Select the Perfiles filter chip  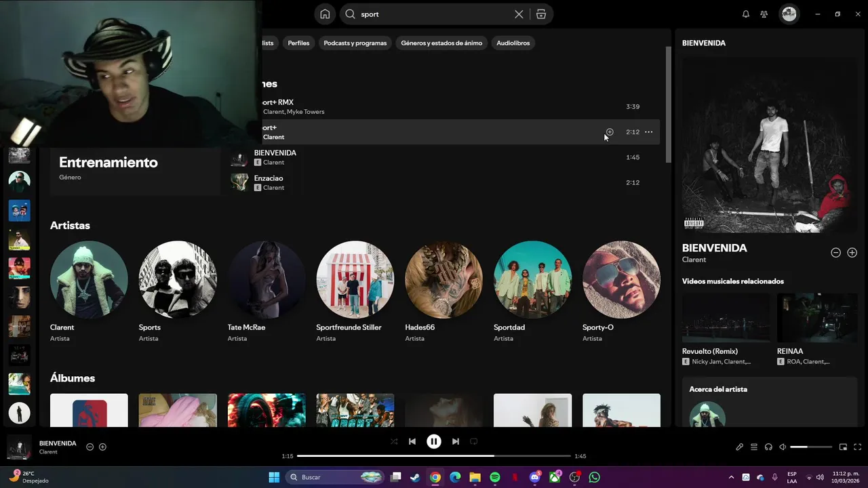298,43
